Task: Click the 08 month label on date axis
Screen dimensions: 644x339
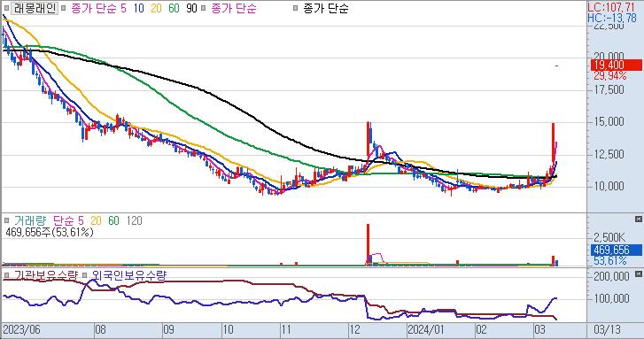Action: (x=100, y=329)
